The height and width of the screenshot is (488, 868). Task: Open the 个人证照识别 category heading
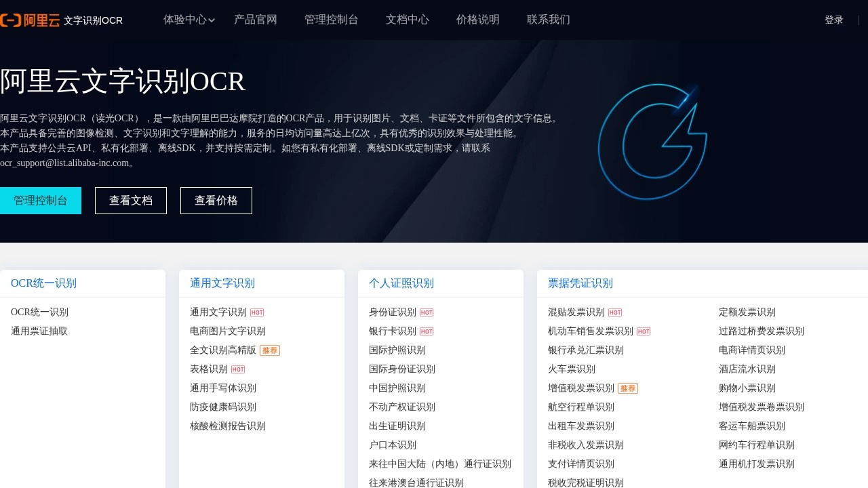click(401, 283)
